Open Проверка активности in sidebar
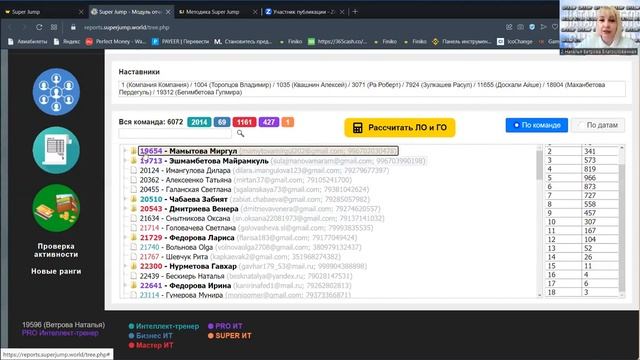This screenshot has width=640, height=360. (x=56, y=250)
